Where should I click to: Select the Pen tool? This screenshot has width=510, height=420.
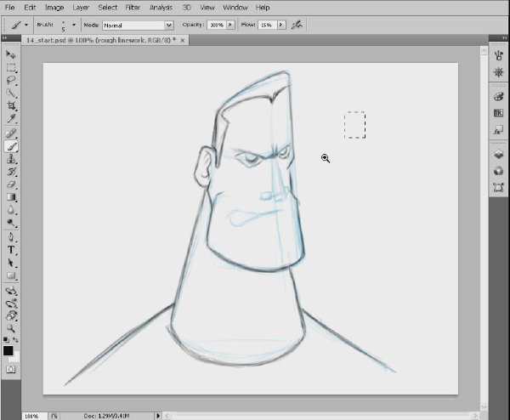point(11,237)
